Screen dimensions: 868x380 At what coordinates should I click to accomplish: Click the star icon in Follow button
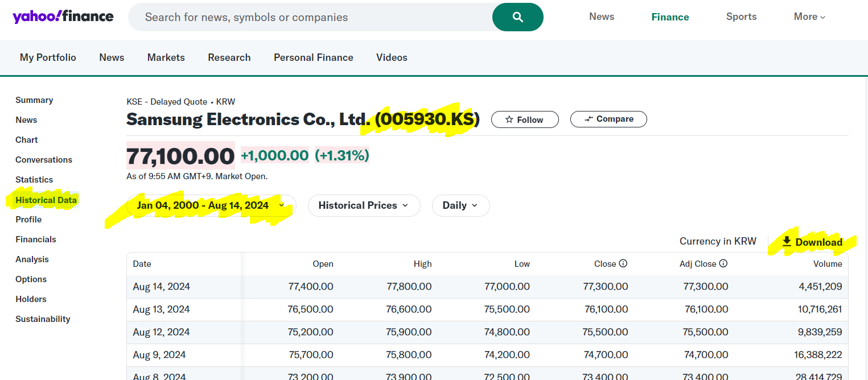coord(509,119)
